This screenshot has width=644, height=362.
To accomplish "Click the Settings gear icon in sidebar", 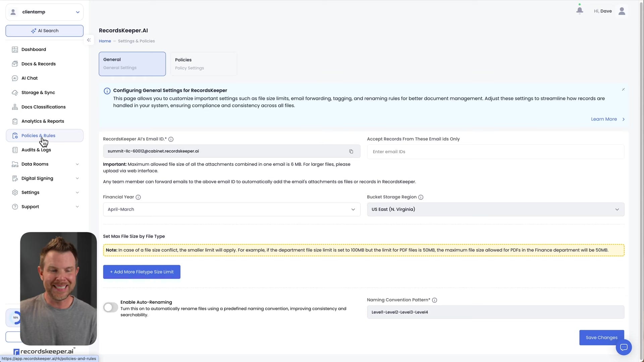I will coord(15,192).
